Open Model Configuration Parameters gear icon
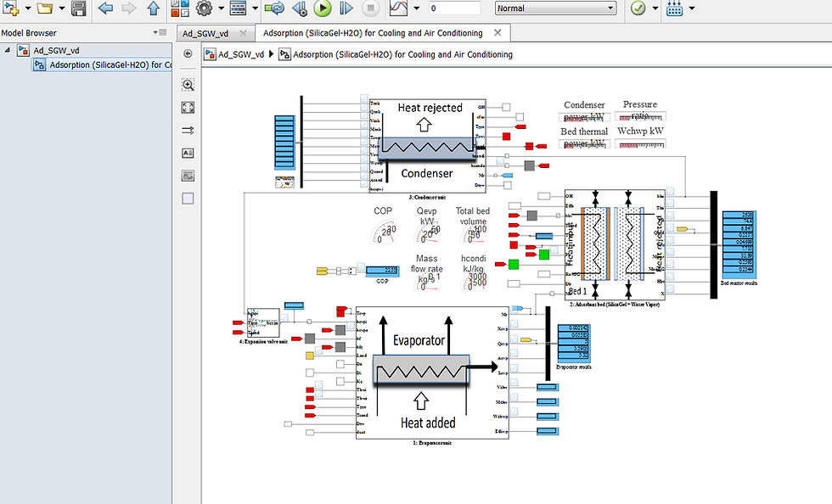 [205, 8]
